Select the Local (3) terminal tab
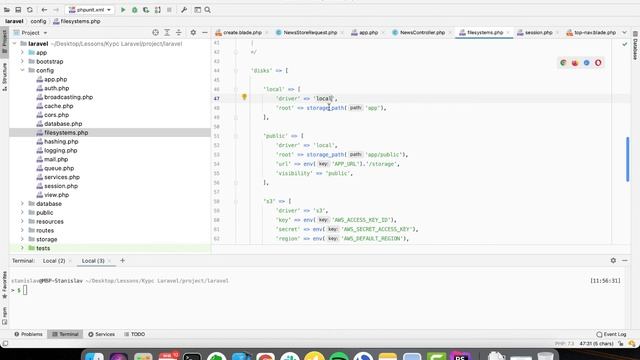The width and height of the screenshot is (640, 360). (x=93, y=261)
